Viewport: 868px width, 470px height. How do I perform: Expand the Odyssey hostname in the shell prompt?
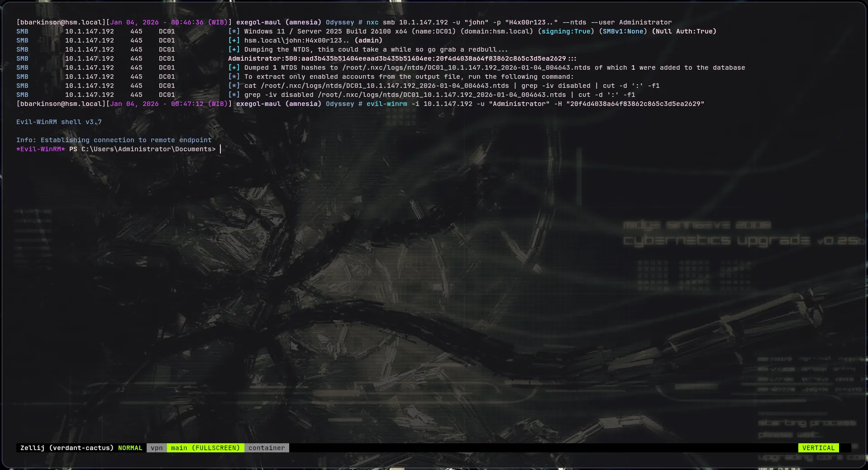[340, 22]
